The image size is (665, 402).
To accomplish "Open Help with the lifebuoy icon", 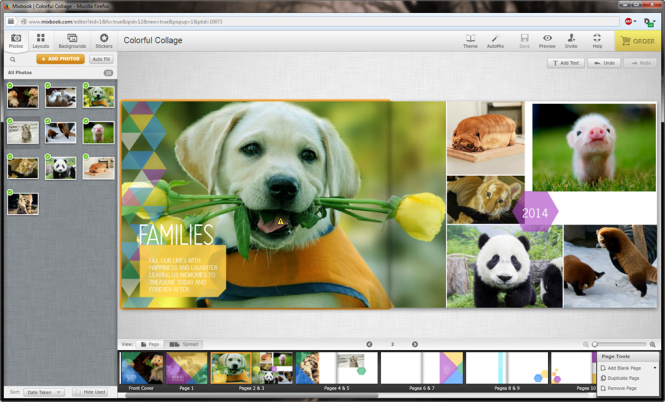I will (597, 41).
